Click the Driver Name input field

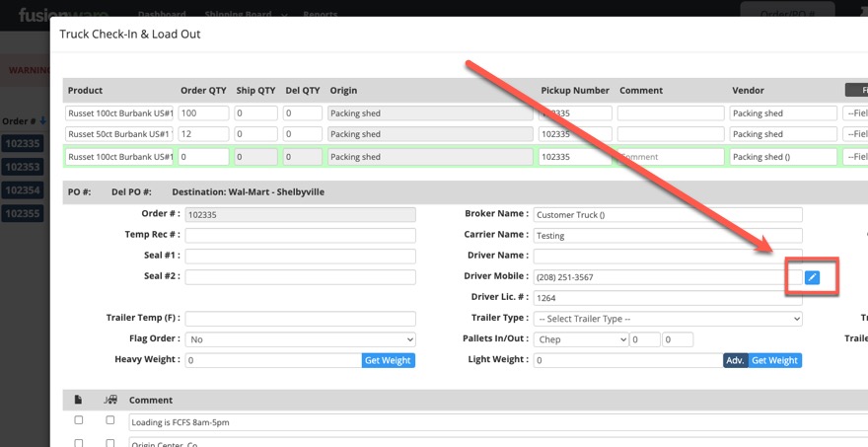point(667,256)
